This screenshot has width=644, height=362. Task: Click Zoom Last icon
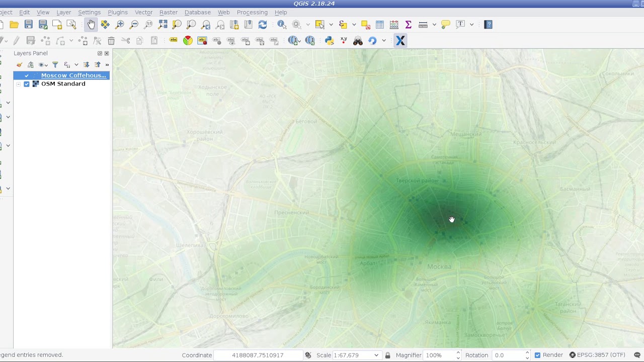pyautogui.click(x=205, y=24)
